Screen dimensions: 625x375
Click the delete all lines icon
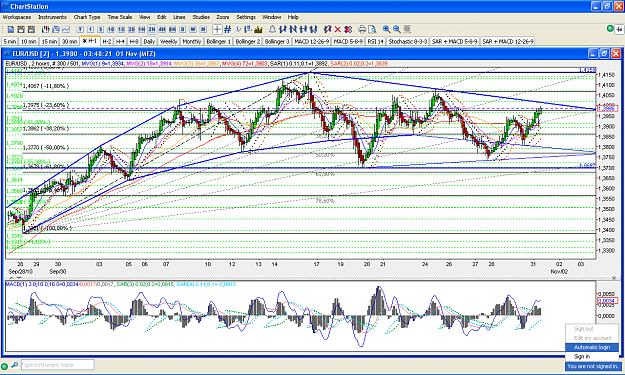pos(348,29)
